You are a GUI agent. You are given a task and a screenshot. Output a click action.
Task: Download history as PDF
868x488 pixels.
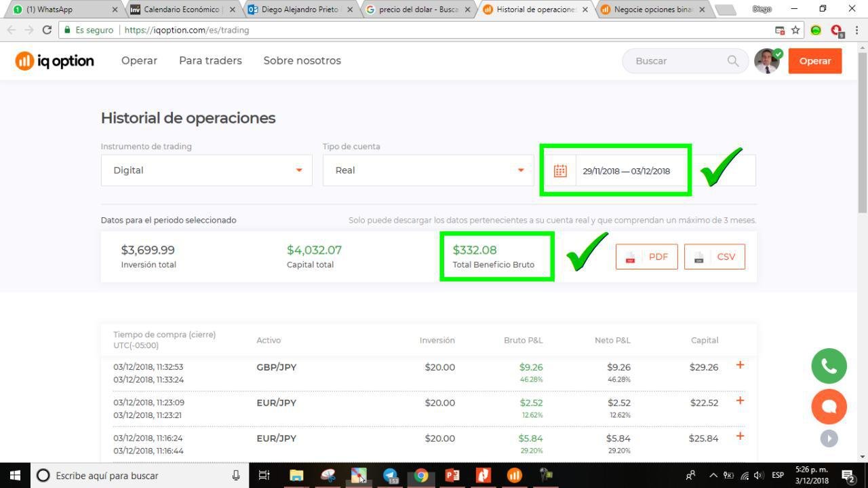pos(647,257)
